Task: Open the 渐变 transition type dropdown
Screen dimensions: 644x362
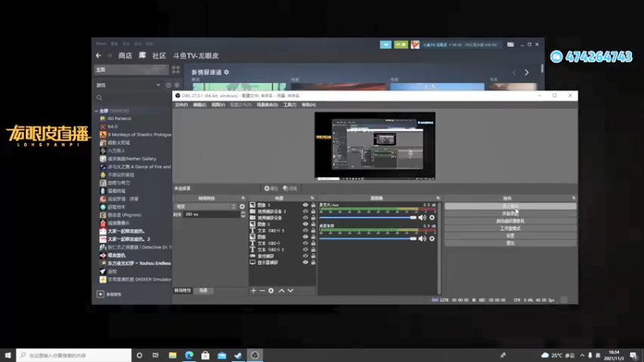Action: pos(206,207)
